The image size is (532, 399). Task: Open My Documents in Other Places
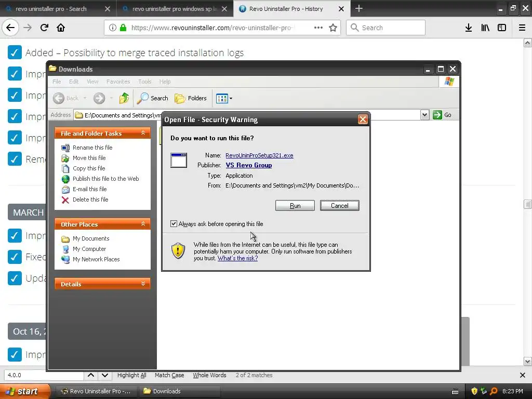[91, 238]
